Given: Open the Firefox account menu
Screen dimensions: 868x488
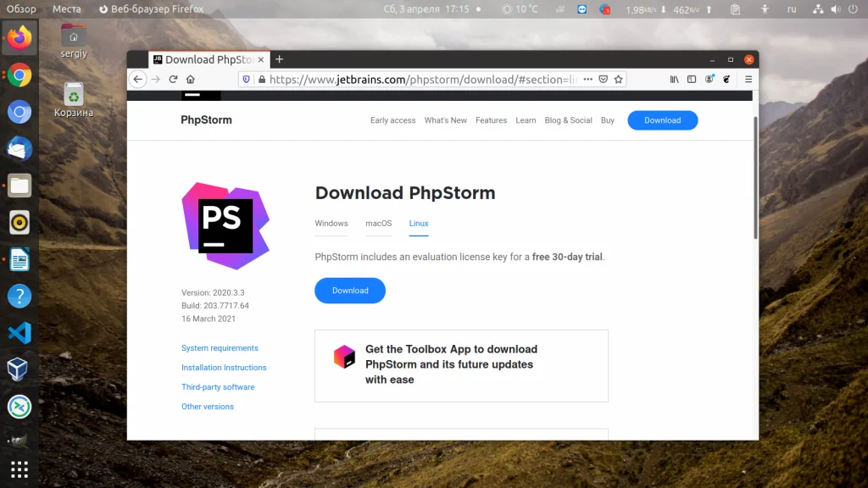Looking at the screenshot, I should coord(709,79).
